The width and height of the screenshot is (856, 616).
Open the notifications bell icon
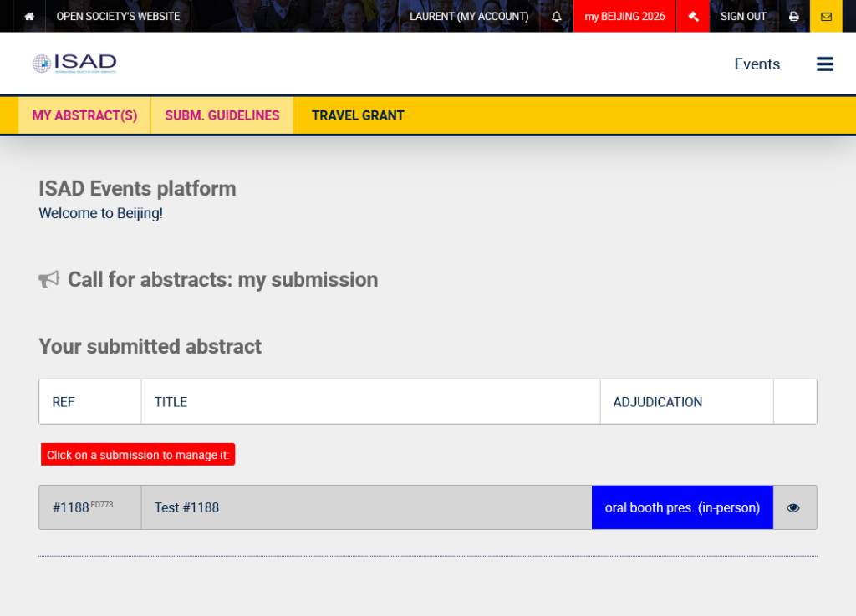click(x=556, y=17)
